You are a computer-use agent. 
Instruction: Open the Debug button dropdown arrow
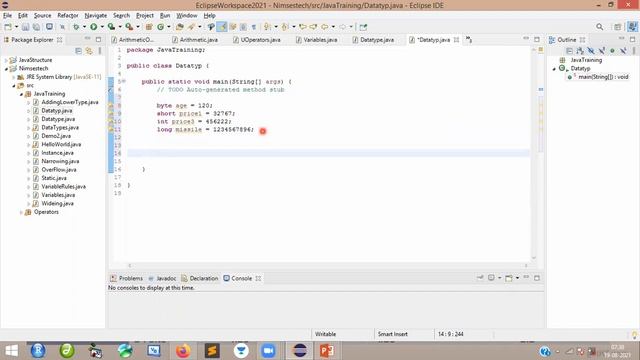[84, 27]
